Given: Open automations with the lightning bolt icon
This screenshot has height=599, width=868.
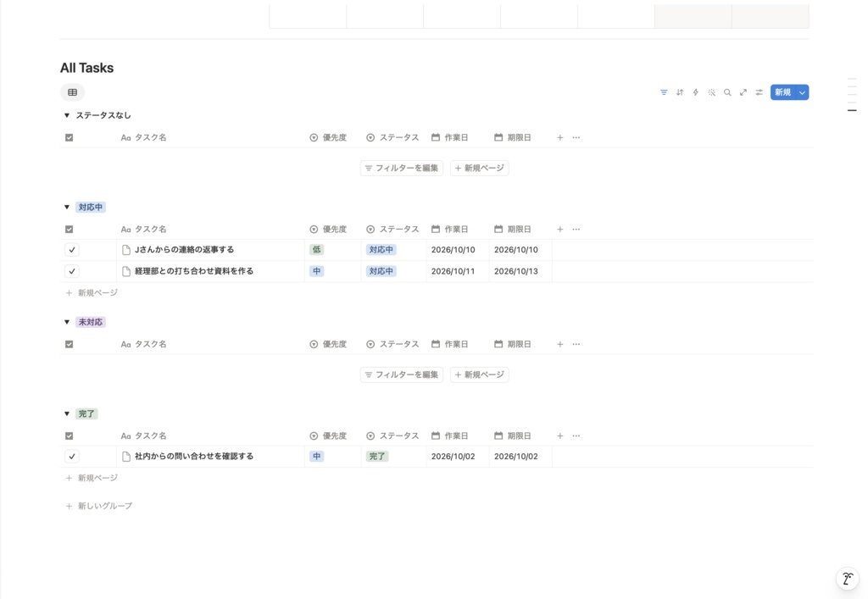Looking at the screenshot, I should 695,92.
